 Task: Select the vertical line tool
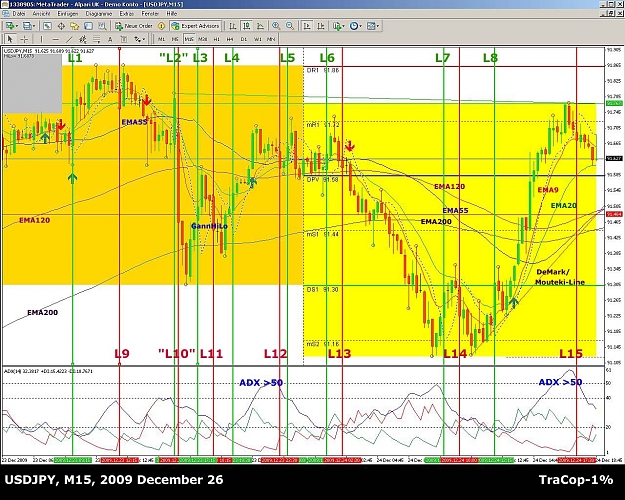click(x=41, y=39)
